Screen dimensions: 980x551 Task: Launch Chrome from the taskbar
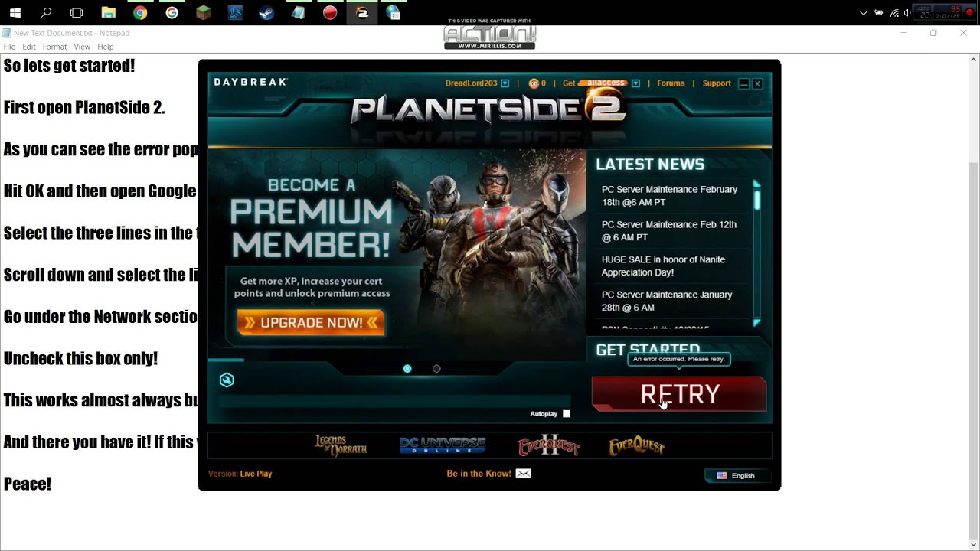(x=140, y=12)
